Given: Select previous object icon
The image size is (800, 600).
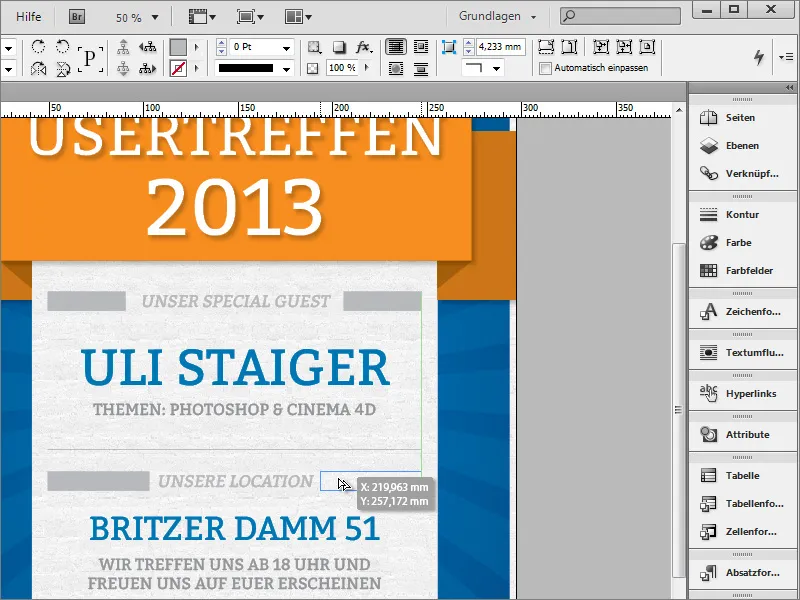Looking at the screenshot, I should click(x=147, y=47).
